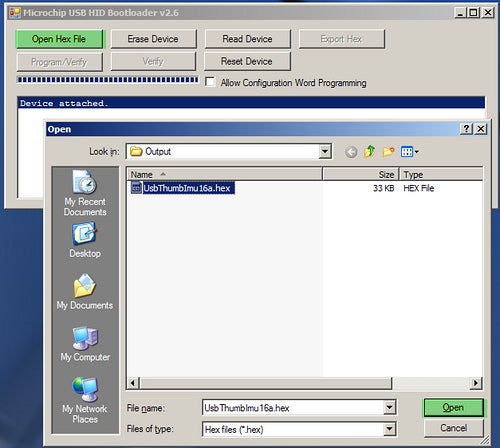Maximize the Microchip USB HID Bootloader window
This screenshot has height=448, width=500.
tap(473, 13)
